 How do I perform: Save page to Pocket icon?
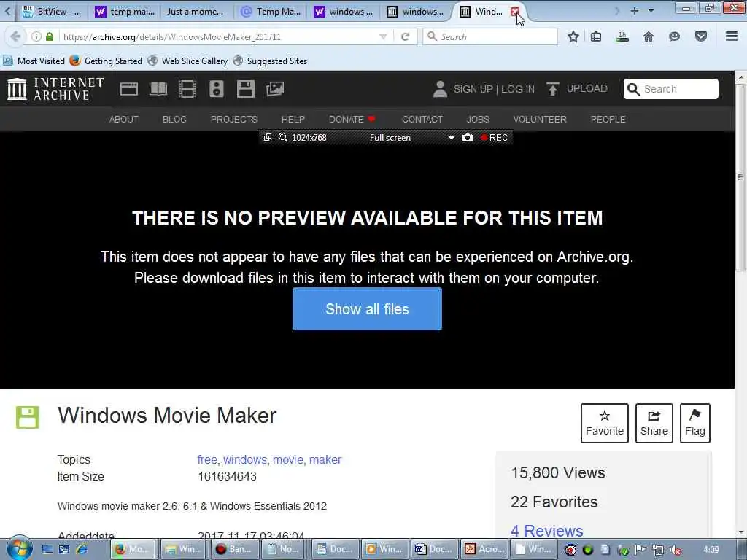coord(701,36)
